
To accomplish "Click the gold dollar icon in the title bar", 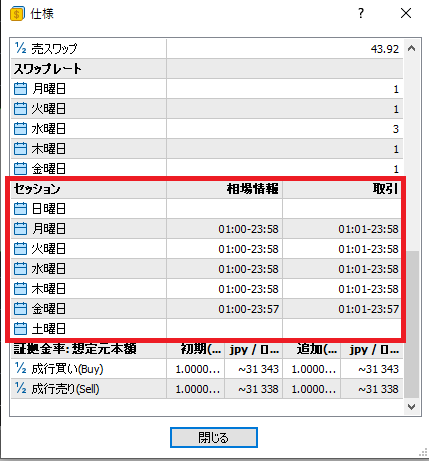I will point(17,14).
